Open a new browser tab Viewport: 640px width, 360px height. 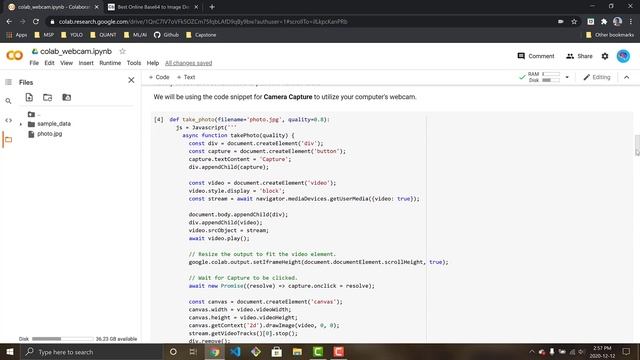[x=212, y=7]
